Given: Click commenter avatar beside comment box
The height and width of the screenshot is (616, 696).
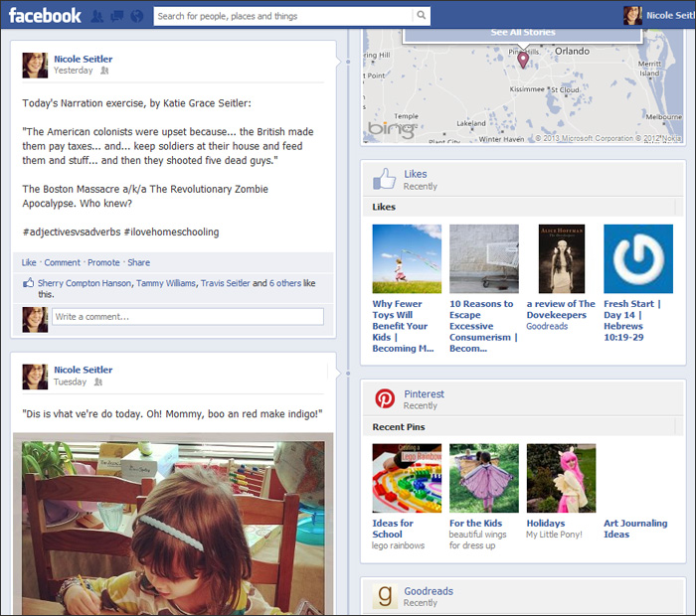Looking at the screenshot, I should tap(35, 319).
